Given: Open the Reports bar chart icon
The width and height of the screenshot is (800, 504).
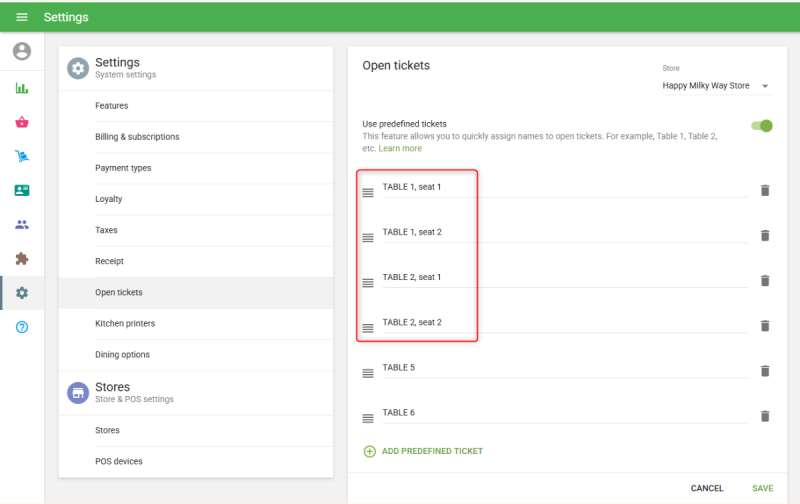Looking at the screenshot, I should tap(22, 88).
